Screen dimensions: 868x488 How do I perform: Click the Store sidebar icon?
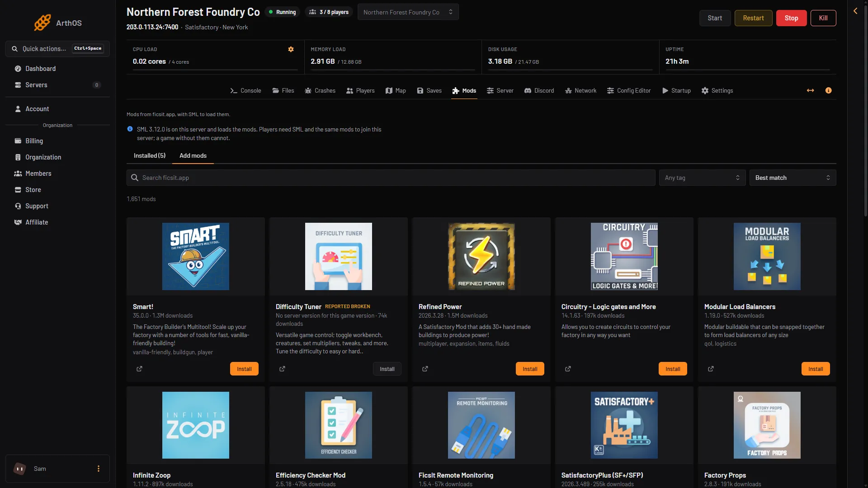(18, 190)
